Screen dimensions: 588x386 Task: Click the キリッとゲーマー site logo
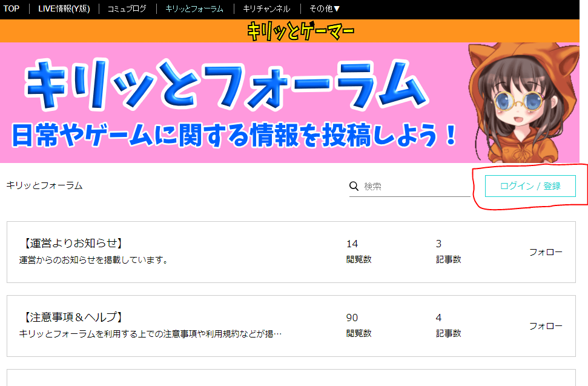301,31
